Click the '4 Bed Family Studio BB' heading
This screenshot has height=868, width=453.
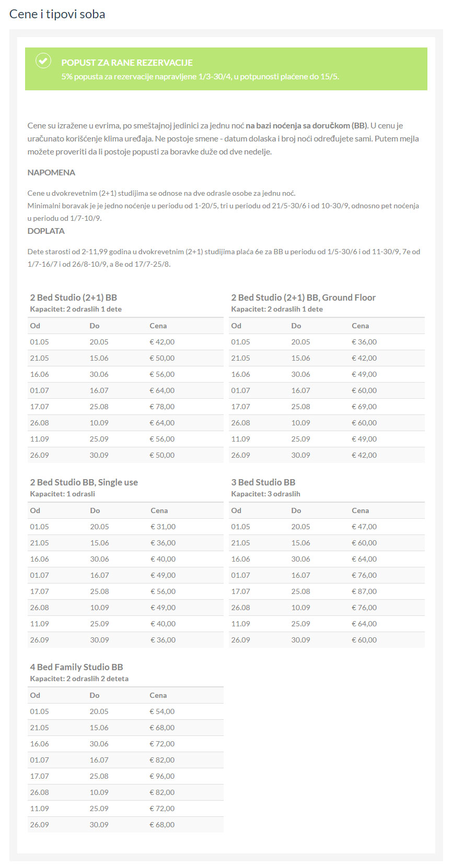tap(77, 667)
